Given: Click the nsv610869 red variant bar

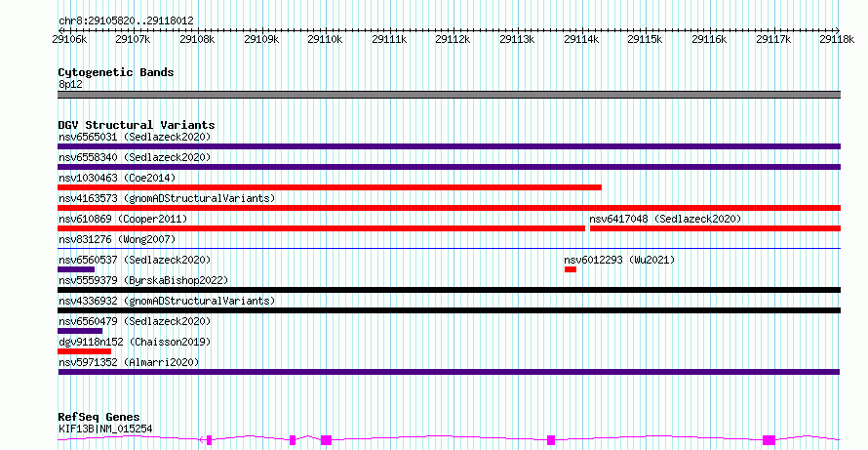Looking at the screenshot, I should click(x=321, y=228).
